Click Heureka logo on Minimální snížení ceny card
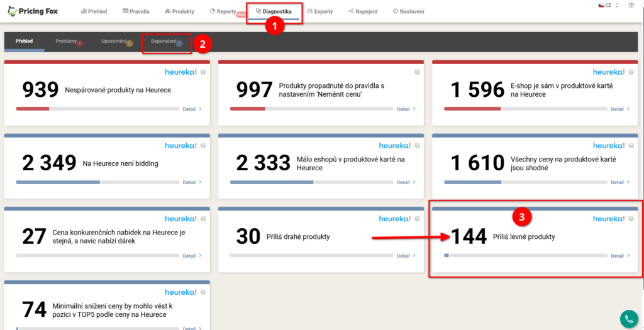Screen dimensions: 644x330 [181, 292]
